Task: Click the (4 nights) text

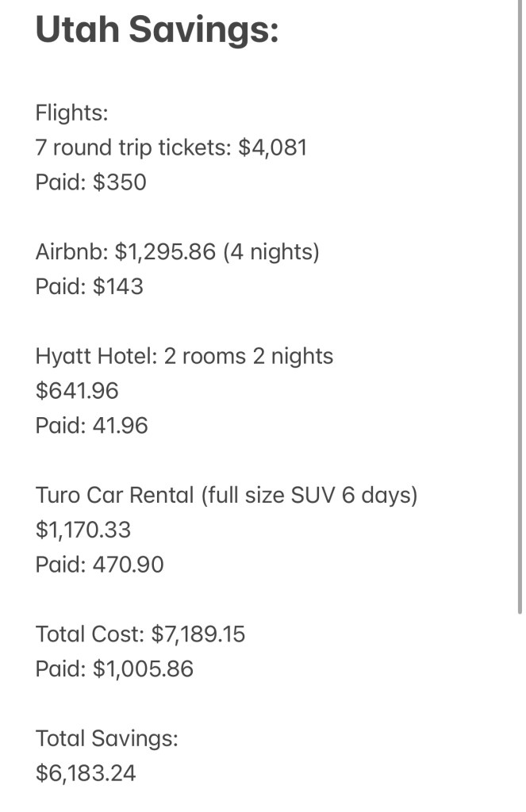Action: (271, 252)
